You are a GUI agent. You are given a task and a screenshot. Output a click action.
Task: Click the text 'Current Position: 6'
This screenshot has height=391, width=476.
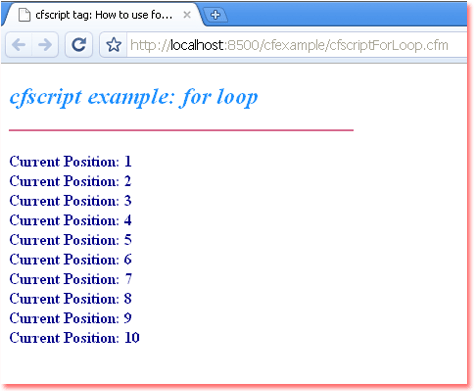point(70,260)
